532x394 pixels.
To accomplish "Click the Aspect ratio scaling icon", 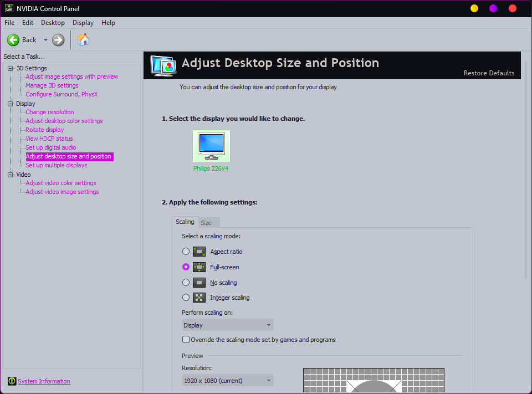I will [199, 252].
